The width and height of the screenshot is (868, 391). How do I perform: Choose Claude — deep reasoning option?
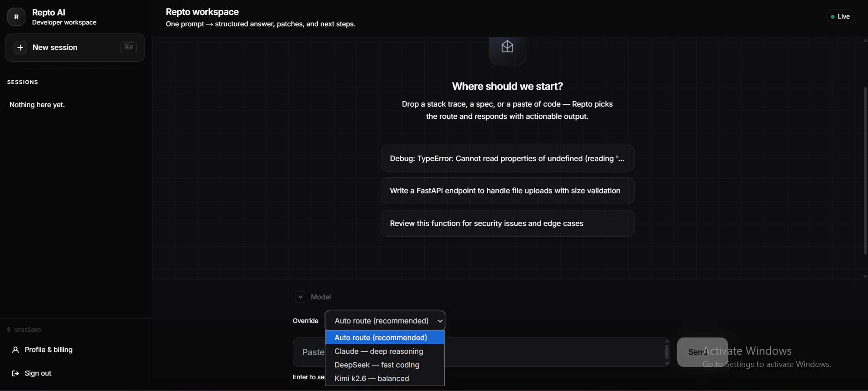tap(385, 352)
